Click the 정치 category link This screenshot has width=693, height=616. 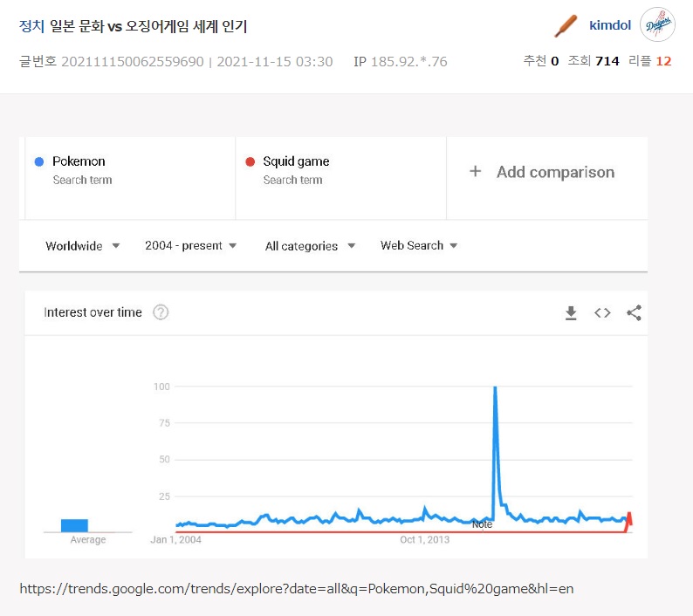(31, 26)
